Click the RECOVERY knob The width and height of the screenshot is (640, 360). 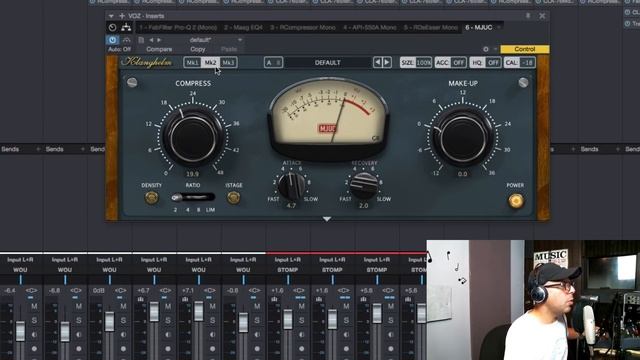click(x=364, y=186)
